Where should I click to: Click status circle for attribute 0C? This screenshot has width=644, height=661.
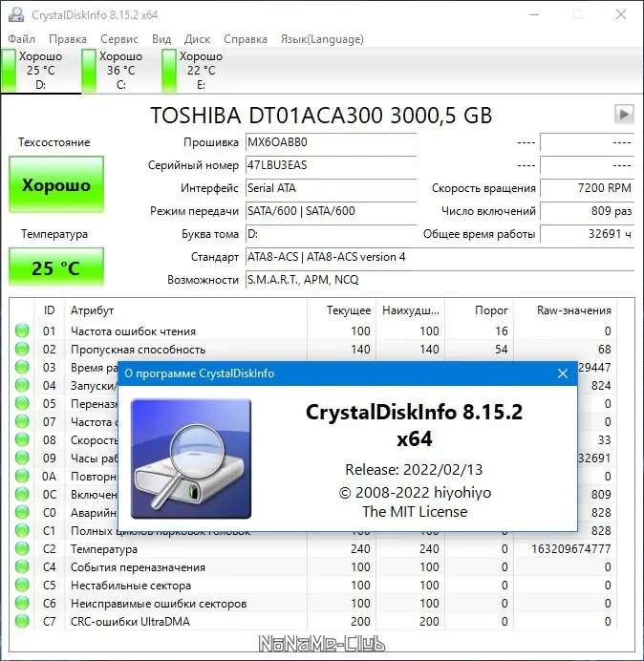click(x=22, y=494)
